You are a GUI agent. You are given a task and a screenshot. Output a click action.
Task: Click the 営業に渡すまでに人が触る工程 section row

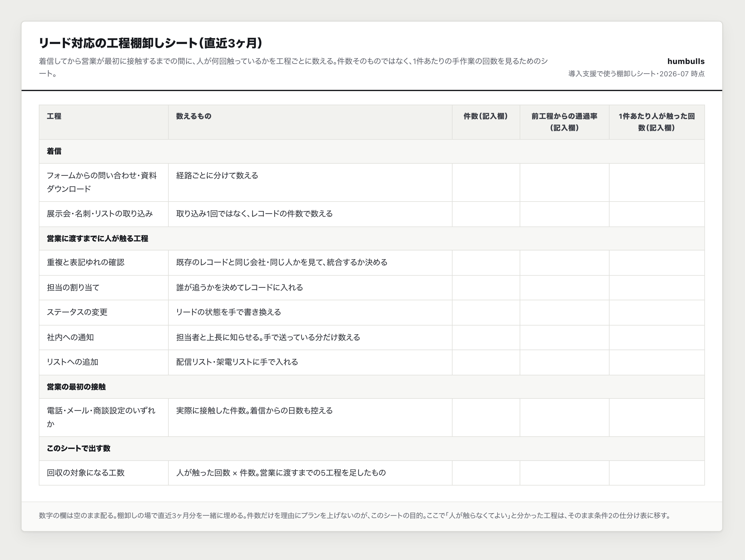(372, 238)
